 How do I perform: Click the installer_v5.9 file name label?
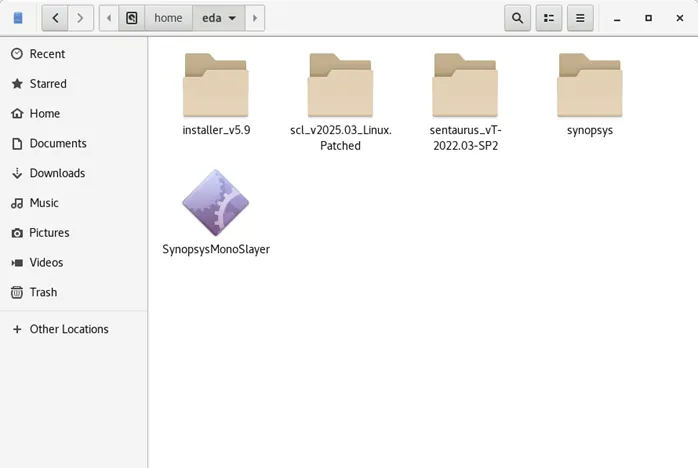[216, 130]
